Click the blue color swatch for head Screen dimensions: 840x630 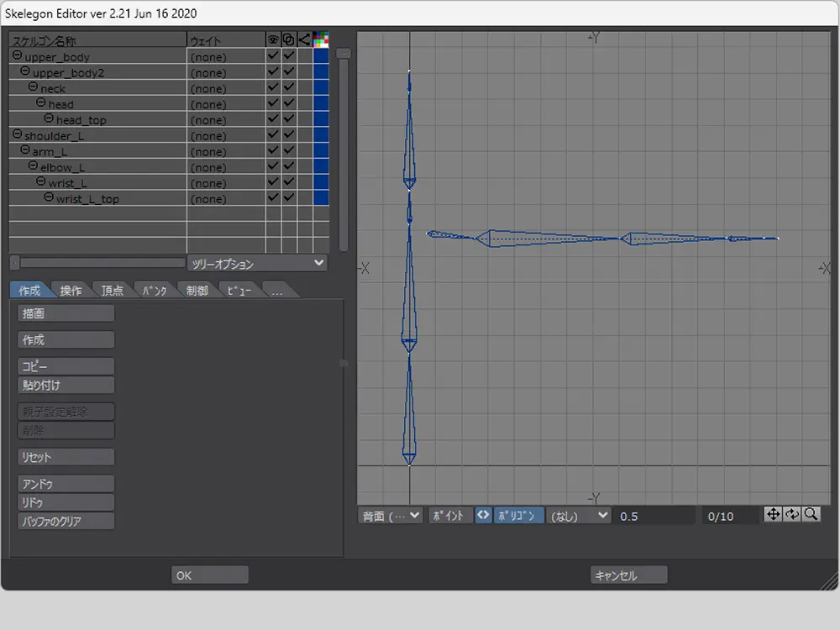coord(320,104)
